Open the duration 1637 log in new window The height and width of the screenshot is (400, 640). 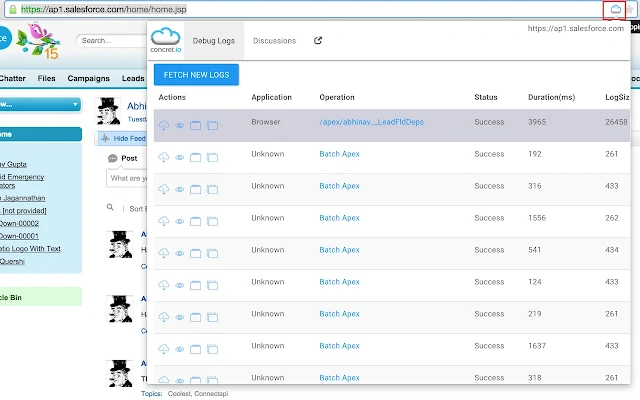[x=212, y=349]
